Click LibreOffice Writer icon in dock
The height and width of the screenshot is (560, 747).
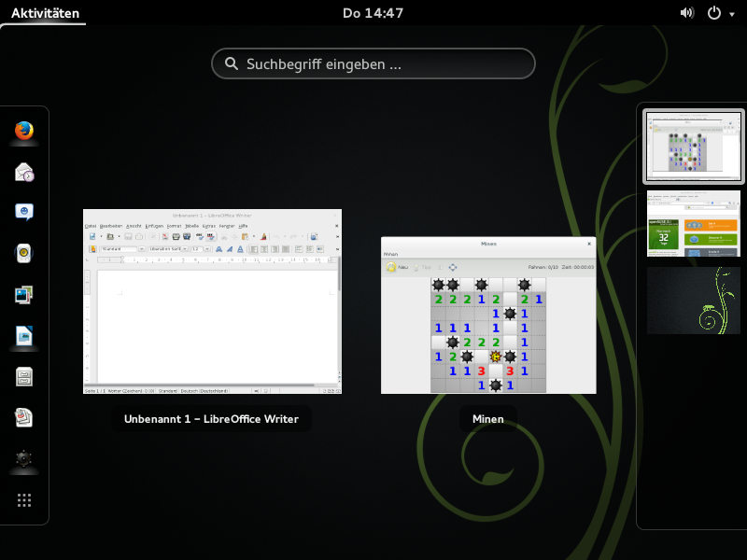(x=24, y=336)
